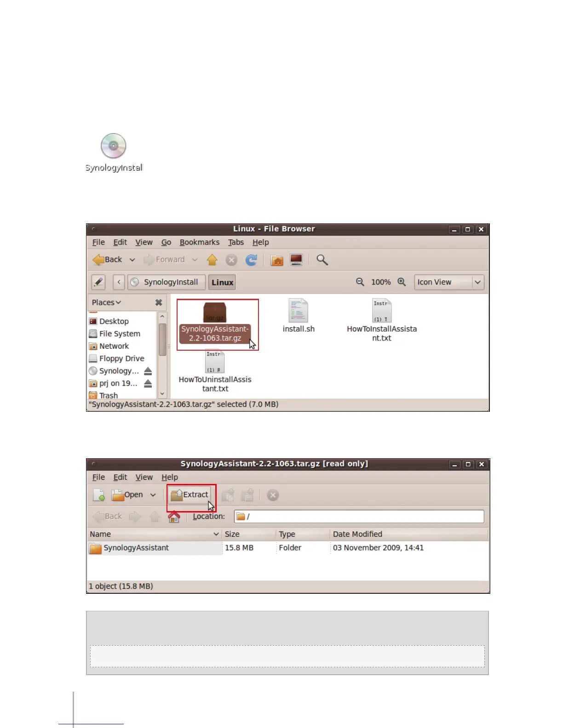Screen dimensions: 563x728
Task: Click the Stop loading icon in File Browser
Action: click(x=231, y=260)
